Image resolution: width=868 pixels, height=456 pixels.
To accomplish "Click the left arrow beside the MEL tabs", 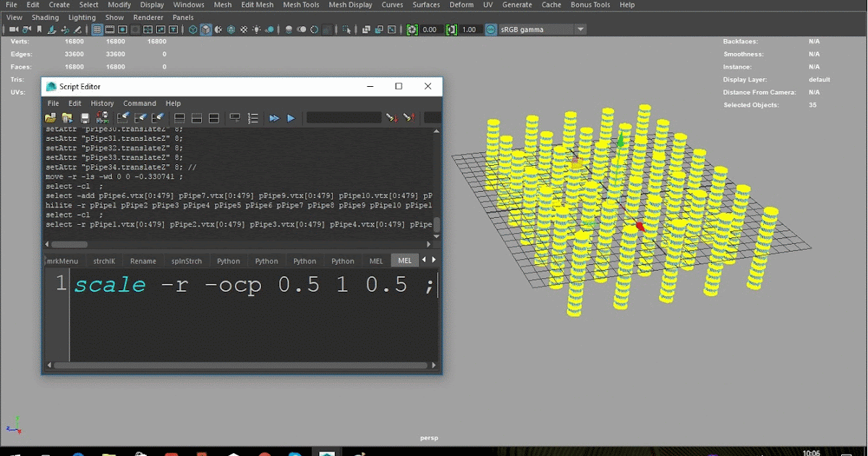I will (x=424, y=259).
